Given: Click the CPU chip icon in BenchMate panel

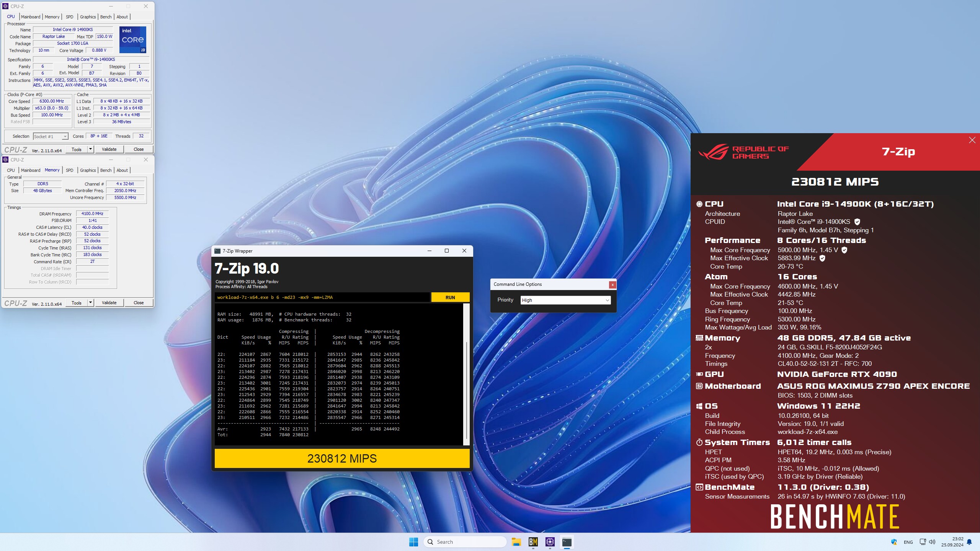Looking at the screenshot, I should point(699,204).
